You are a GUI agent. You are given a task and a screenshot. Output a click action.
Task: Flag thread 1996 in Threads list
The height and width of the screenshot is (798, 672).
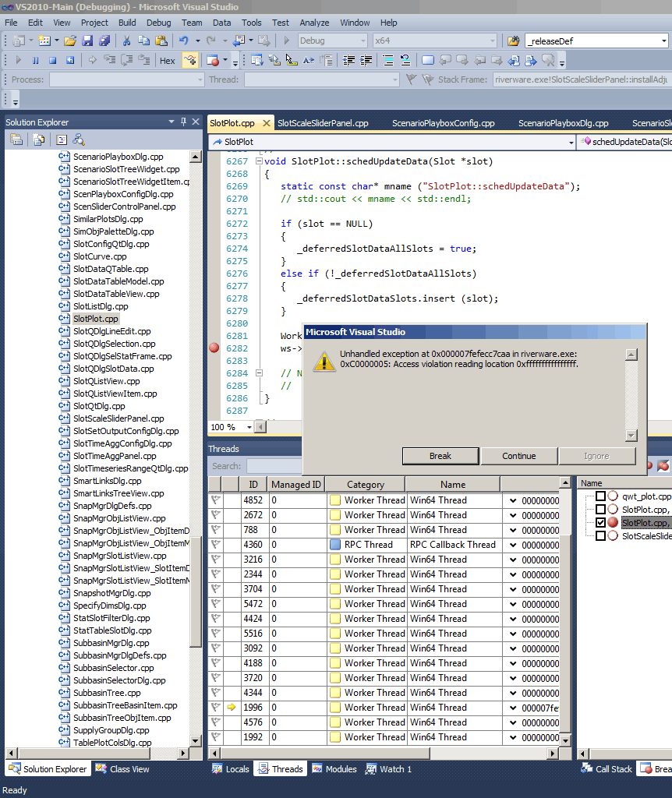[x=216, y=708]
